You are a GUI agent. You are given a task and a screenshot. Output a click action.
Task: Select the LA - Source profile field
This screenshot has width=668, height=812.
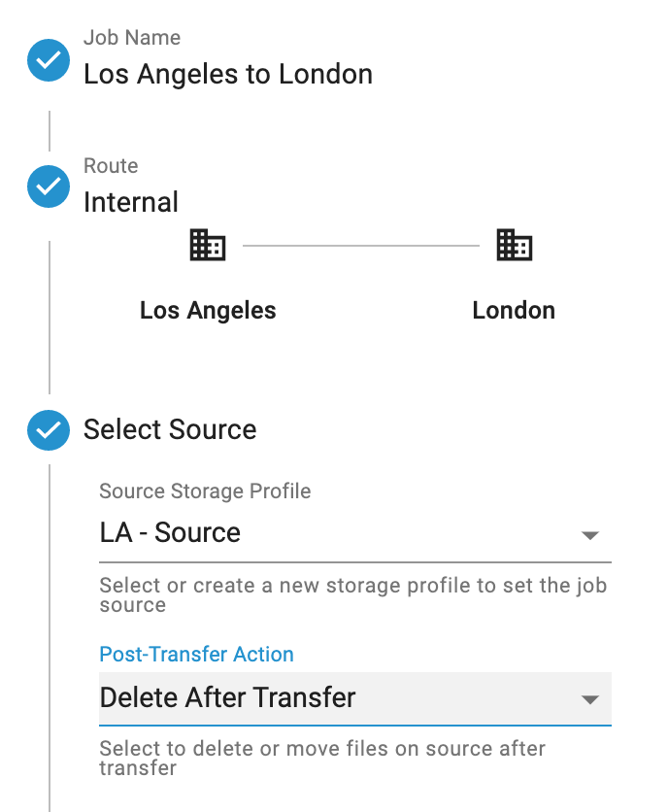355,533
